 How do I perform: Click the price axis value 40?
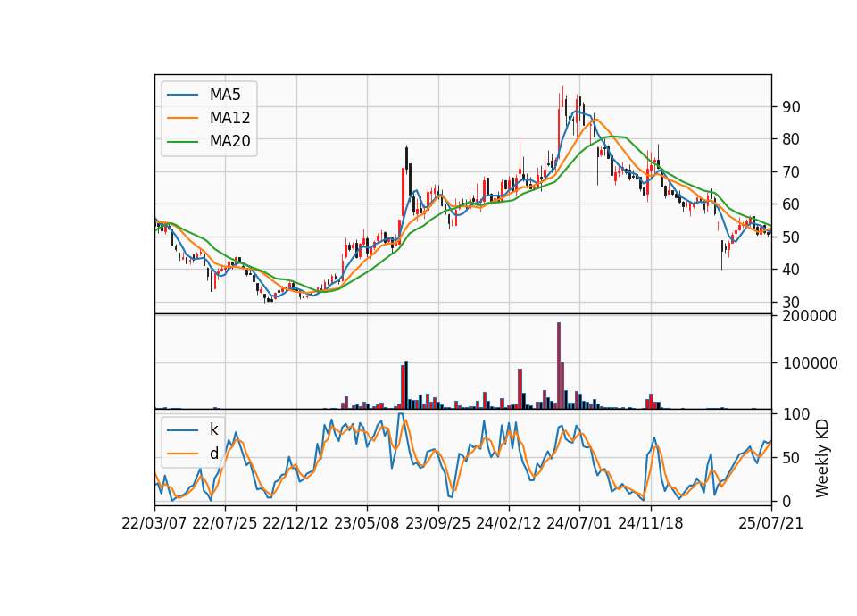(x=792, y=270)
